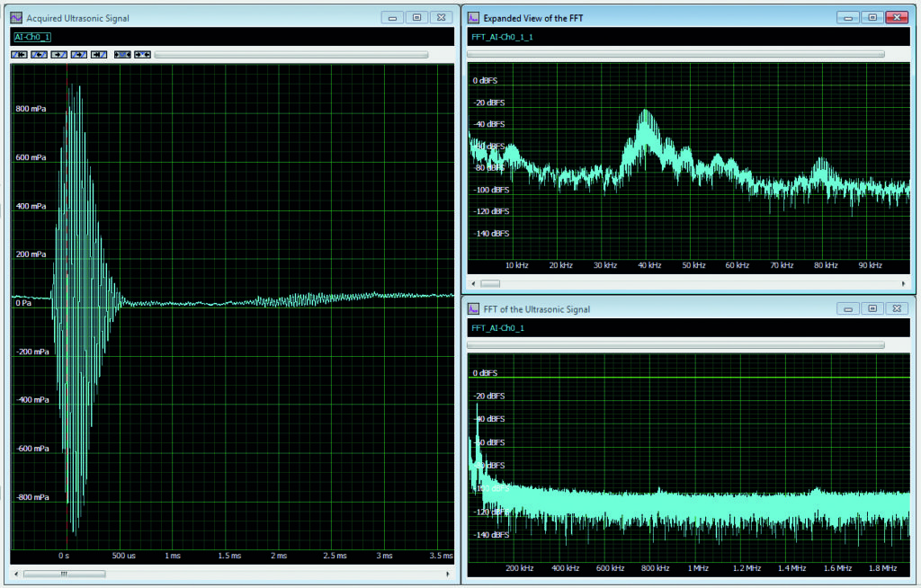This screenshot has width=921, height=588.
Task: Open the Expanded View of the FFT window icon
Action: (x=473, y=16)
